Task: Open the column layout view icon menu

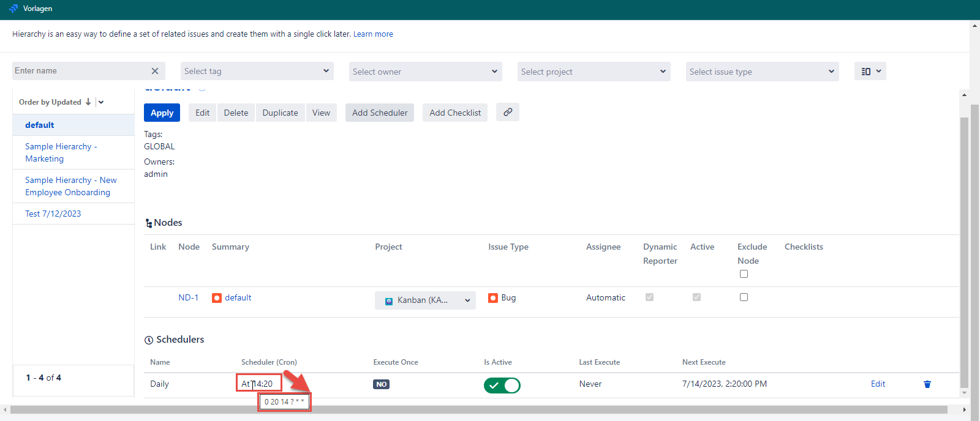Action: point(870,72)
